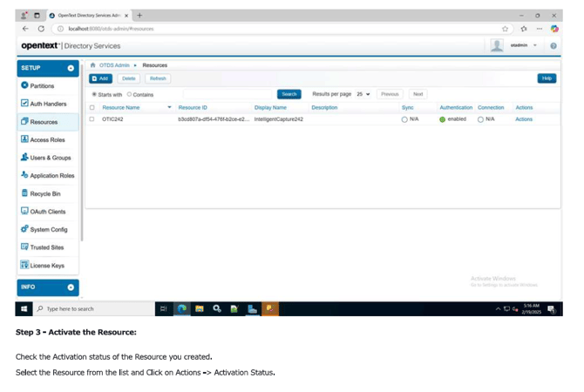Open the Recycle Bin page
This screenshot has width=584, height=392.
(44, 193)
